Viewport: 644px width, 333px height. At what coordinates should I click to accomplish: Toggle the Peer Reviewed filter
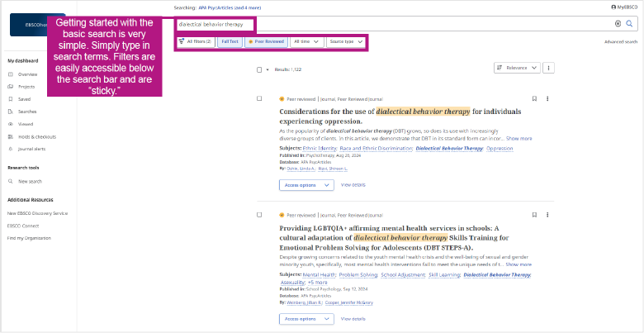pos(266,42)
